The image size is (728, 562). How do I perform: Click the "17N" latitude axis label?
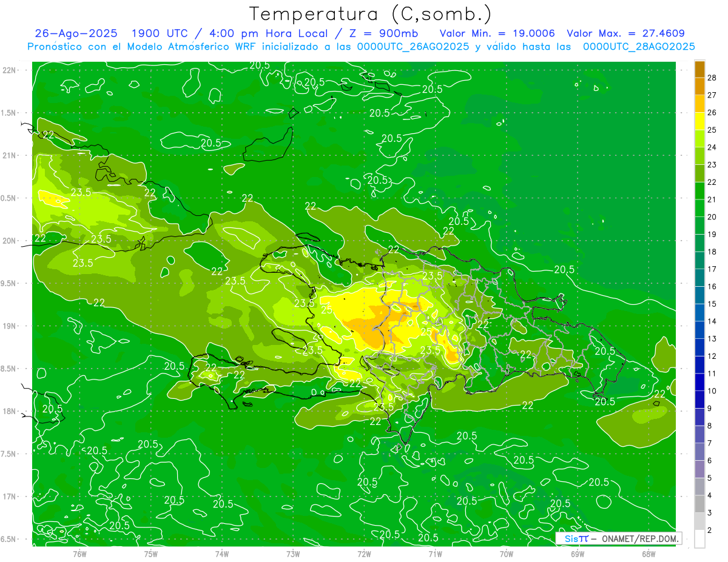(10, 497)
